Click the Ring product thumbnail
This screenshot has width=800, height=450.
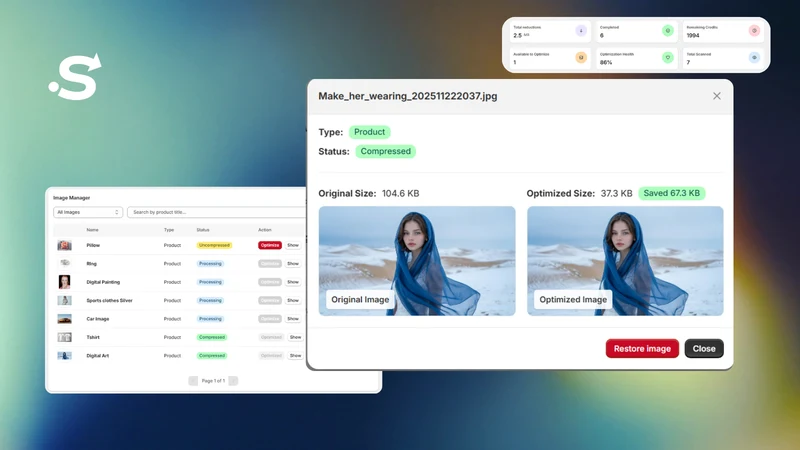click(64, 263)
